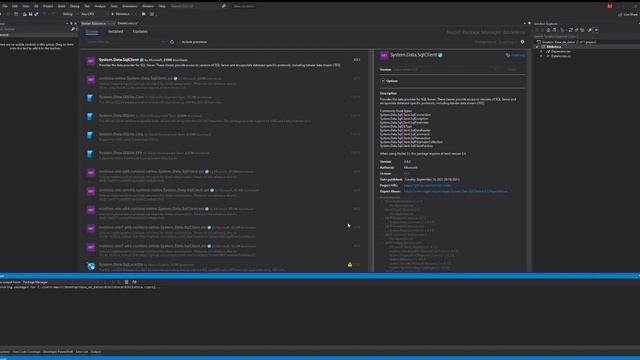Viewport: 640px width, 360px height.
Task: Click the Install button in package details
Action: pyautogui.click(x=513, y=70)
